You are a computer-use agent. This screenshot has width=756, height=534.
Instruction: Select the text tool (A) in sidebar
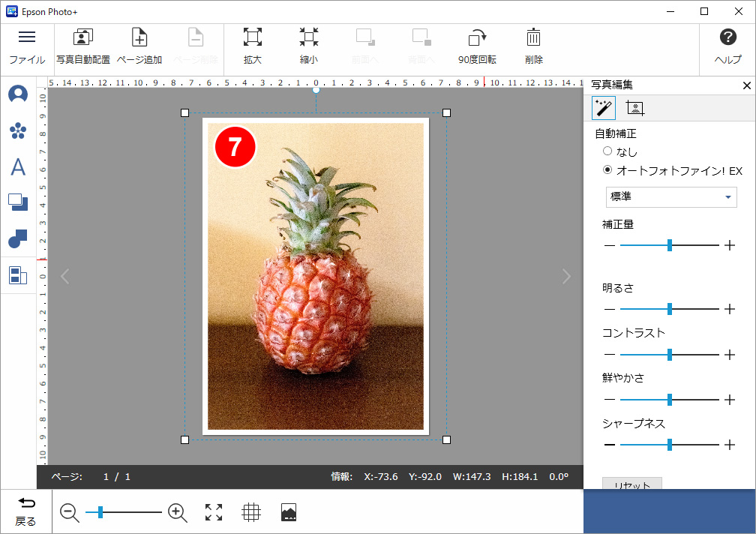(x=18, y=166)
